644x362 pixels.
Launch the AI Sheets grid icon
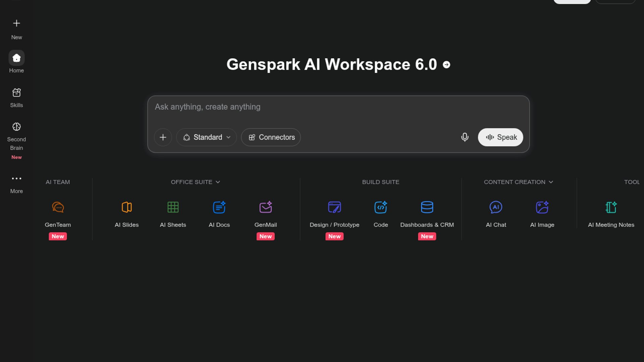173,207
